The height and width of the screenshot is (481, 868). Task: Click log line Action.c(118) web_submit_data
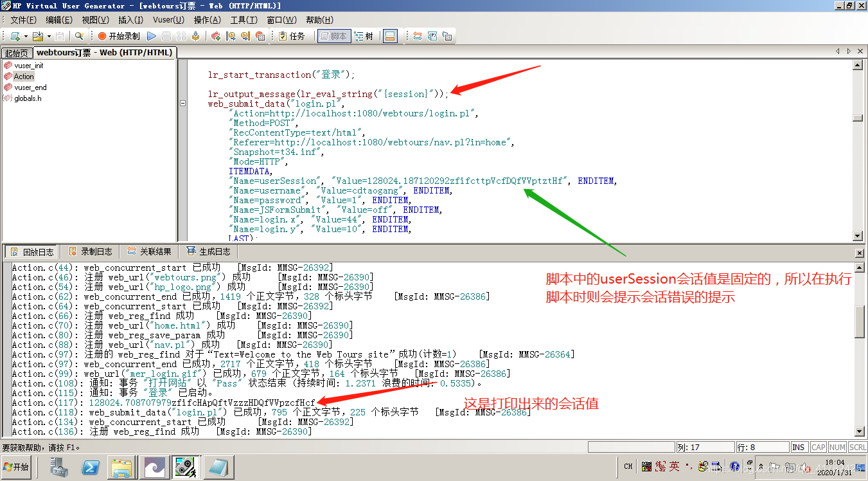271,412
